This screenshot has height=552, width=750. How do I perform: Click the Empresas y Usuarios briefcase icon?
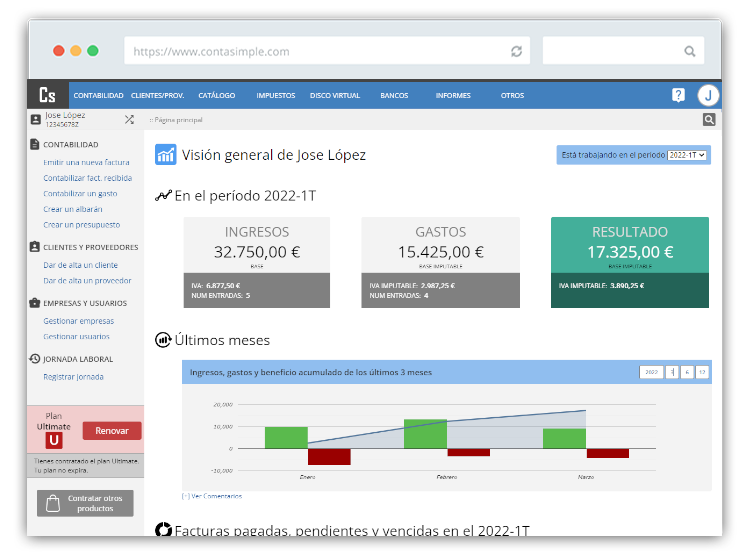tap(34, 303)
